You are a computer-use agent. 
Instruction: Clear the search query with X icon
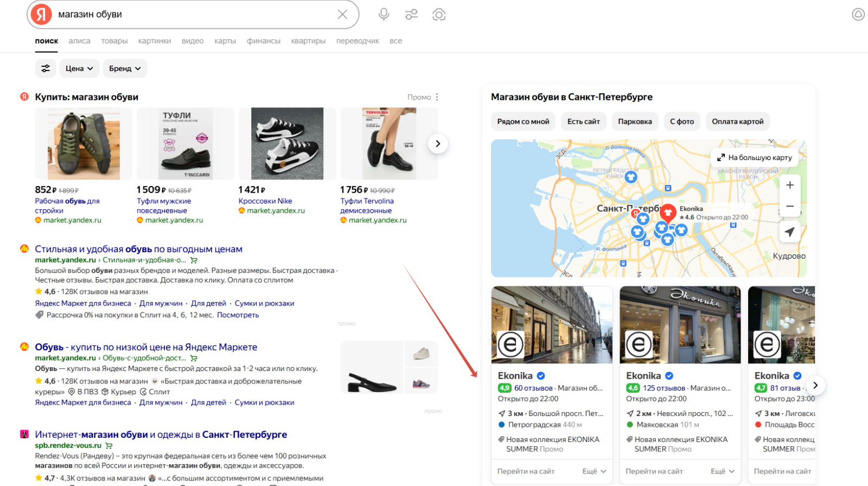coord(342,15)
